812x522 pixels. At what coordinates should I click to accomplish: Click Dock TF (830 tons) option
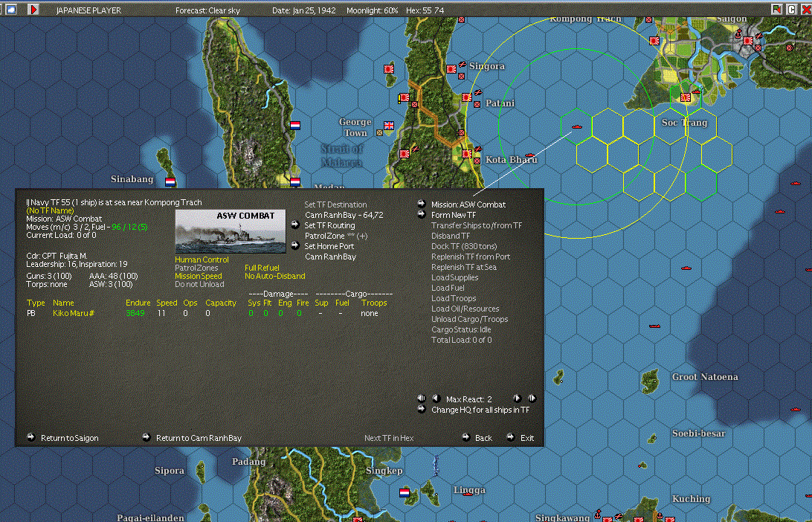464,246
